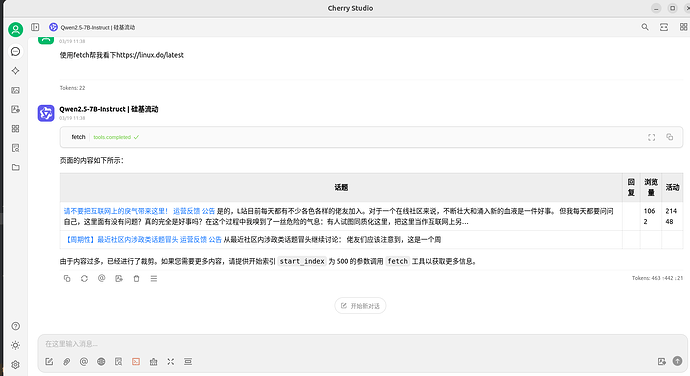Open the Agents star icon in sidebar

click(15, 71)
